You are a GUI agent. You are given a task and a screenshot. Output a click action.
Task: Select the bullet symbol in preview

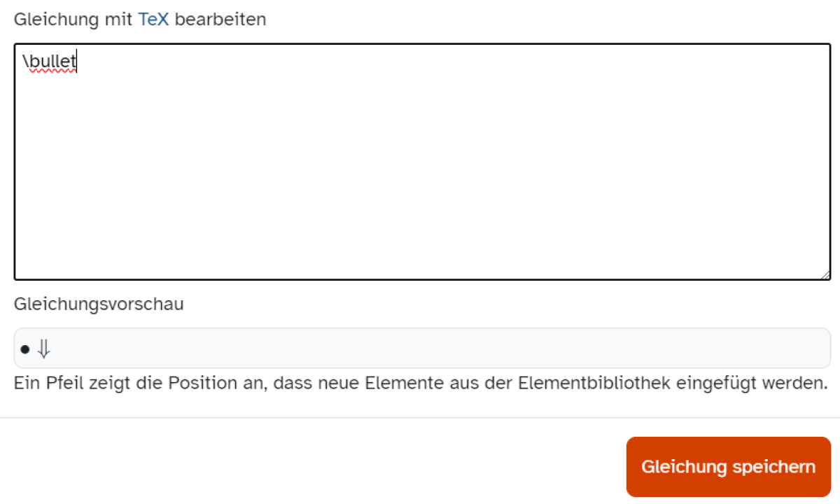pos(25,349)
